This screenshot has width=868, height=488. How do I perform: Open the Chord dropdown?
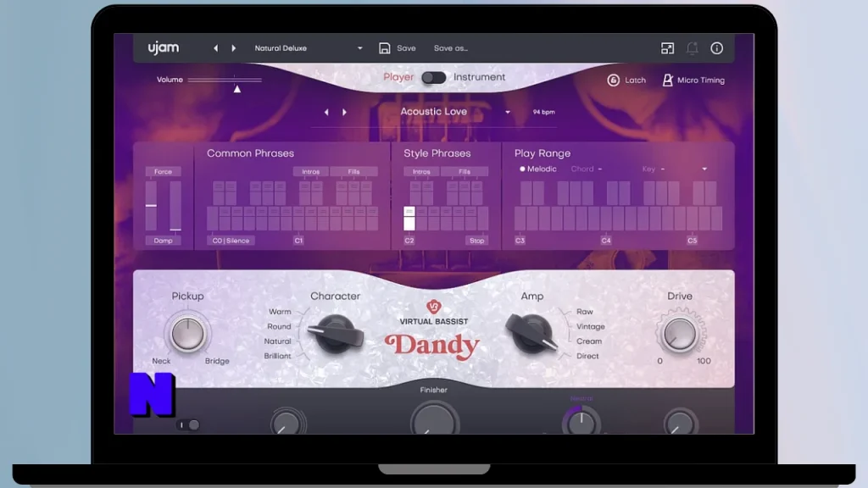587,169
